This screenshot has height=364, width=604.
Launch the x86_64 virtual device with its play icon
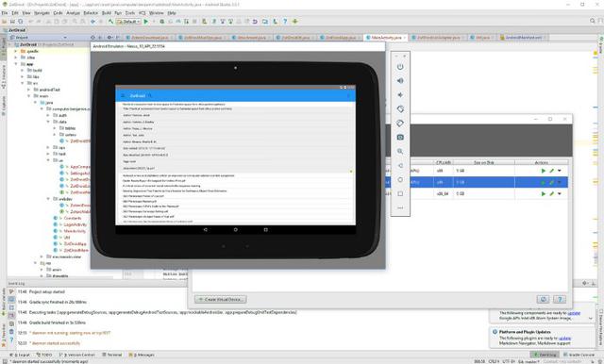pyautogui.click(x=544, y=194)
